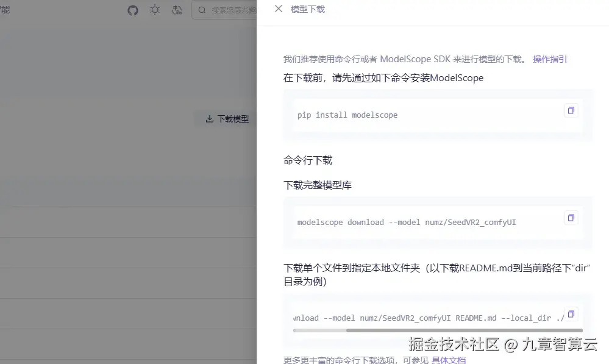The height and width of the screenshot is (364, 609).
Task: Toggle the sun theme icon
Action: coord(155,10)
